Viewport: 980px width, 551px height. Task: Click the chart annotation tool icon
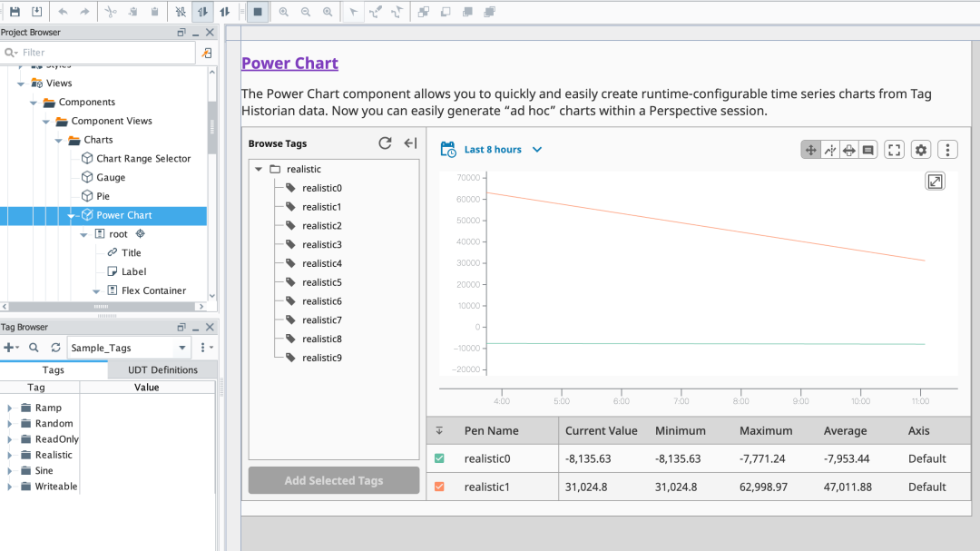coord(868,150)
